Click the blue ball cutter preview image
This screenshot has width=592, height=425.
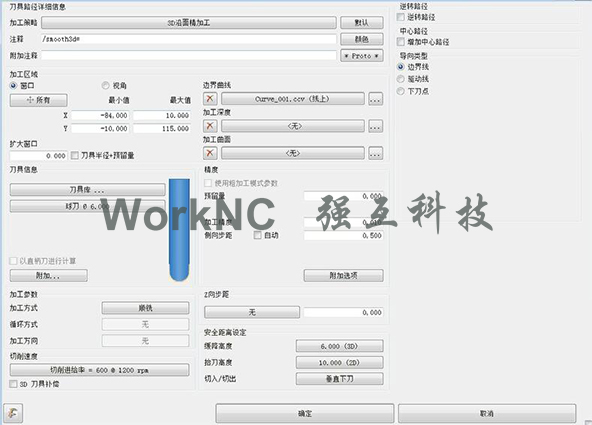(x=179, y=230)
